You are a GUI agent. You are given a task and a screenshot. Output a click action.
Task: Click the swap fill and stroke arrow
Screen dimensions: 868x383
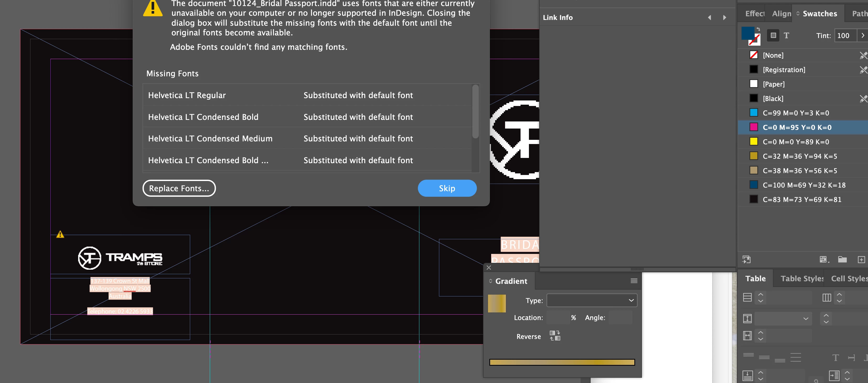click(758, 29)
